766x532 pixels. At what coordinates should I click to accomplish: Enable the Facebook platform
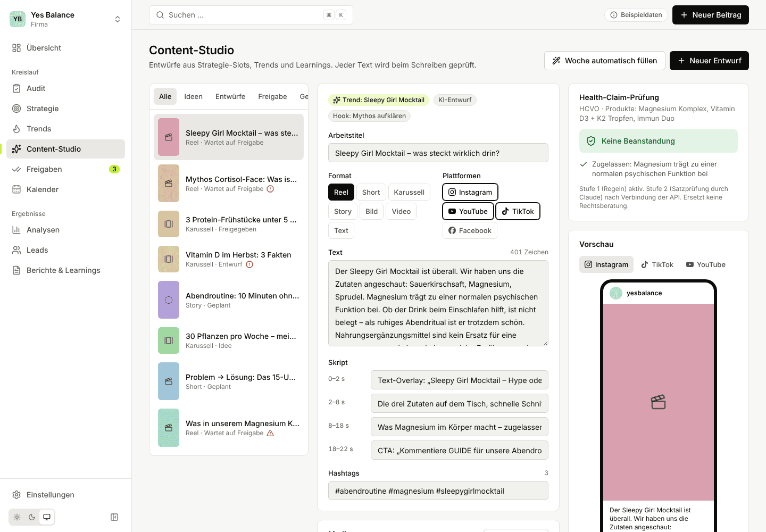click(x=470, y=230)
